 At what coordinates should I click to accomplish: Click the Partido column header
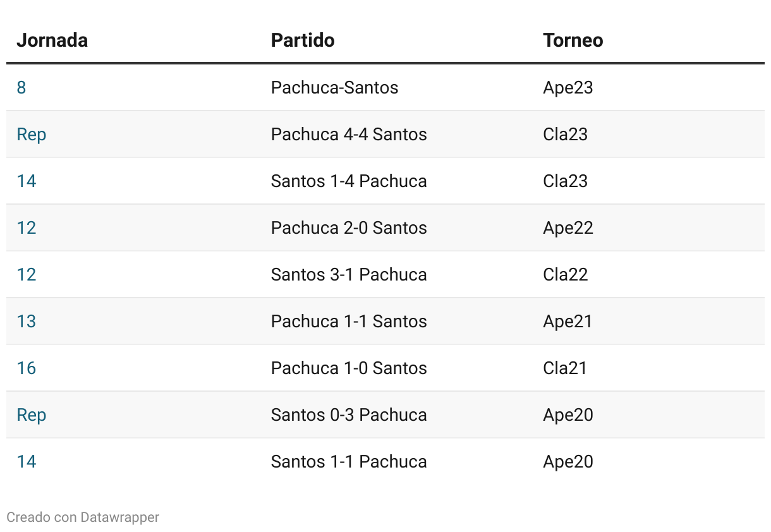coord(303,40)
